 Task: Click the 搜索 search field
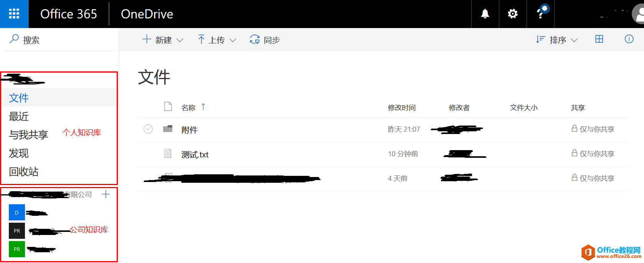click(x=59, y=40)
